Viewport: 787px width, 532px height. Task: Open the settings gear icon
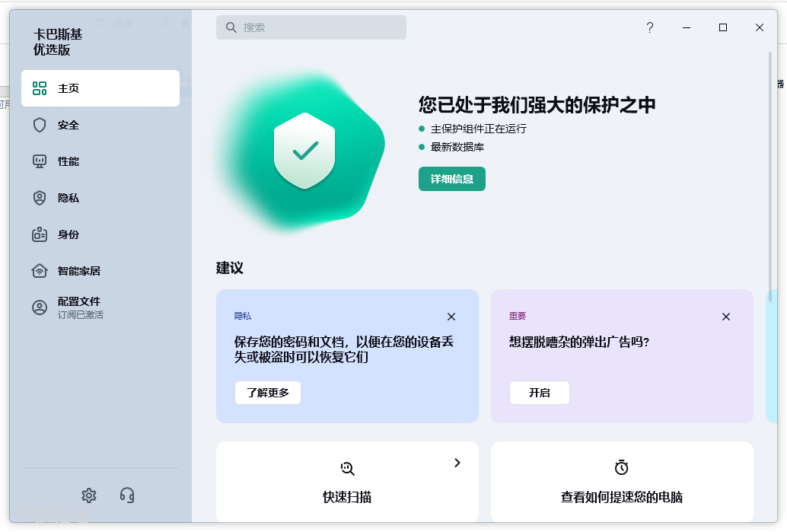(x=89, y=495)
